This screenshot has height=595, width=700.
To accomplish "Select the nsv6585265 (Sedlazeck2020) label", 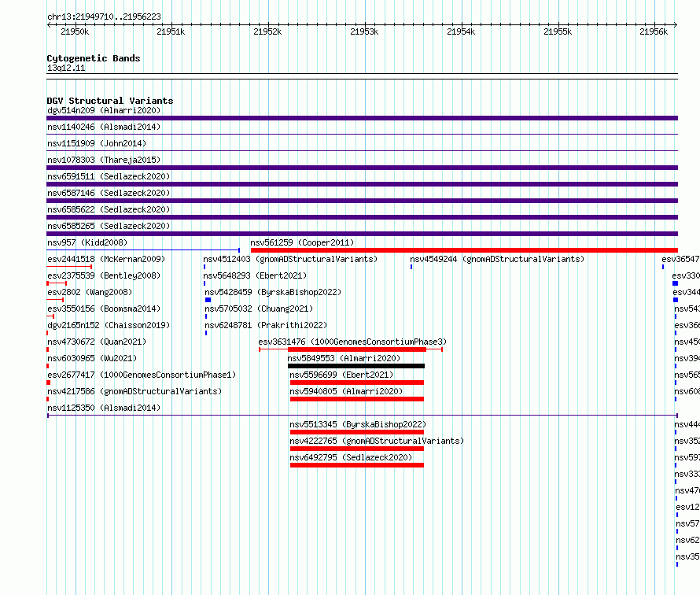I will tap(109, 226).
